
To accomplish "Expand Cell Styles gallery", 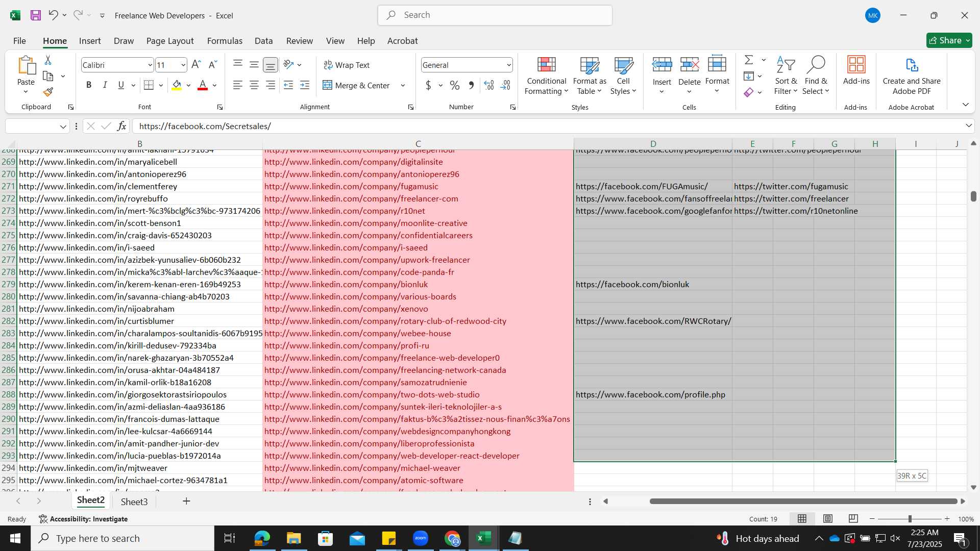I will click(623, 76).
